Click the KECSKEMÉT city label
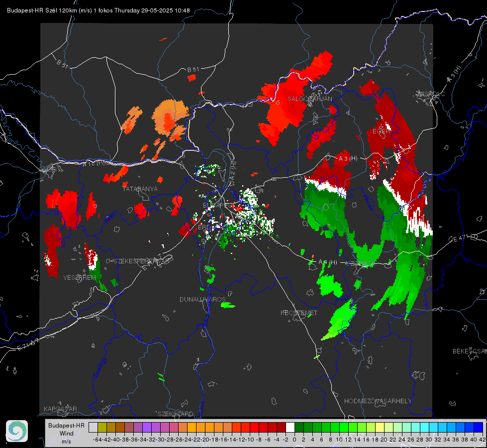The width and height of the screenshot is (487, 448). point(299,313)
